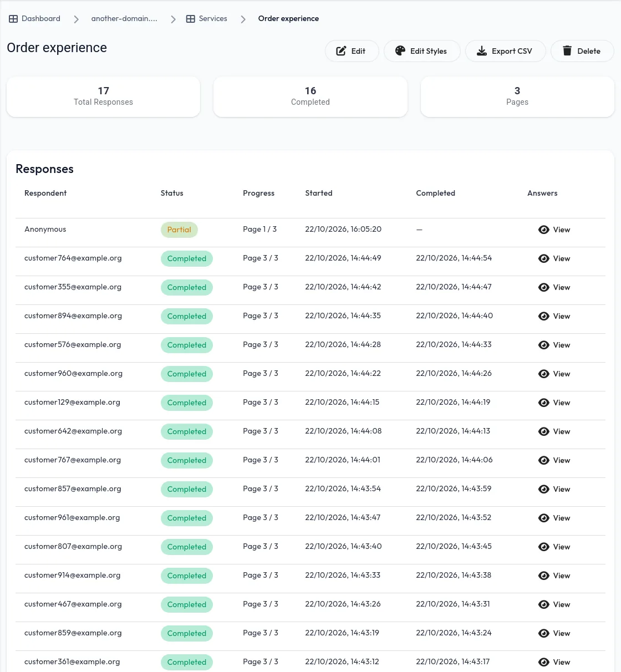
Task: Click eye icon for customer857@example.org
Action: point(544,489)
